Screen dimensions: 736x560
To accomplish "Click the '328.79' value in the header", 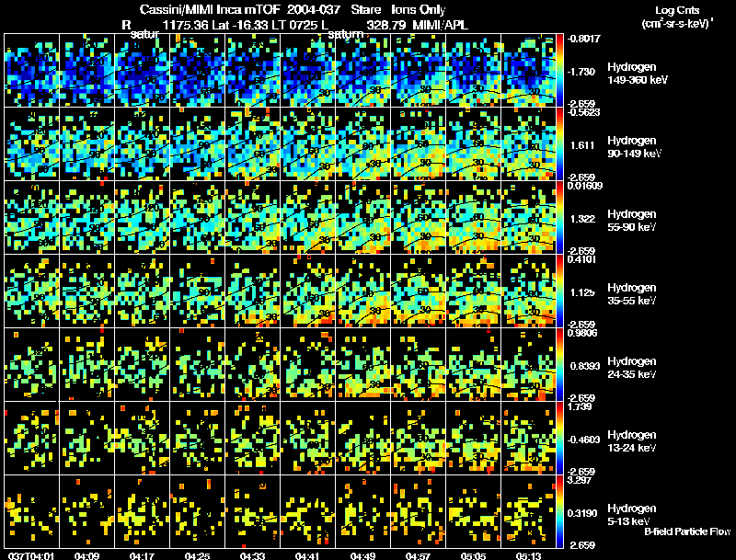I will tap(387, 25).
